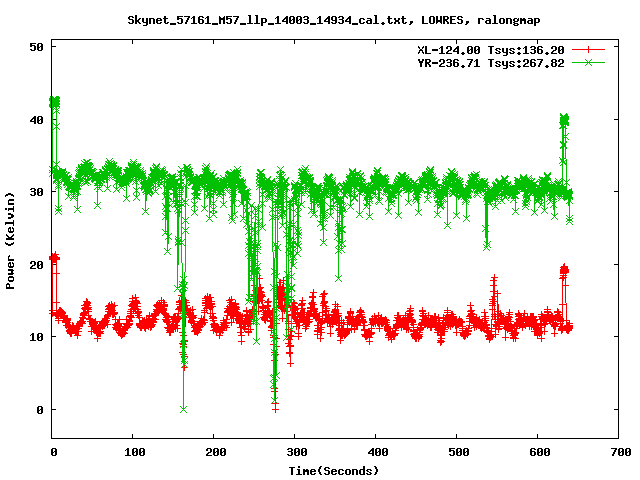Click the x-axis tick label 600
This screenshot has width=640, height=480.
click(x=539, y=452)
